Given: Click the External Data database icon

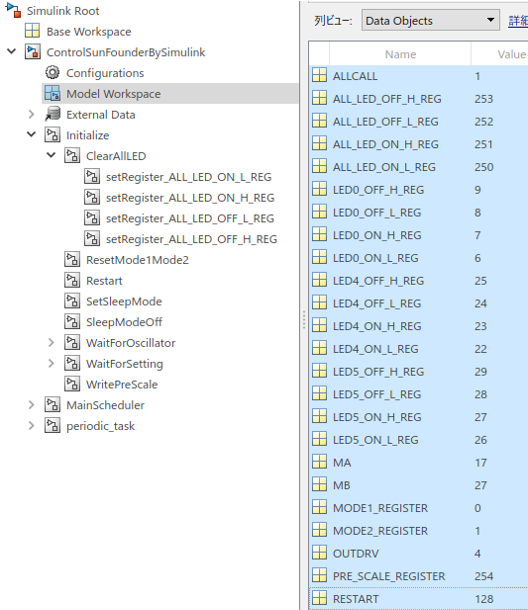Looking at the screenshot, I should [x=52, y=114].
